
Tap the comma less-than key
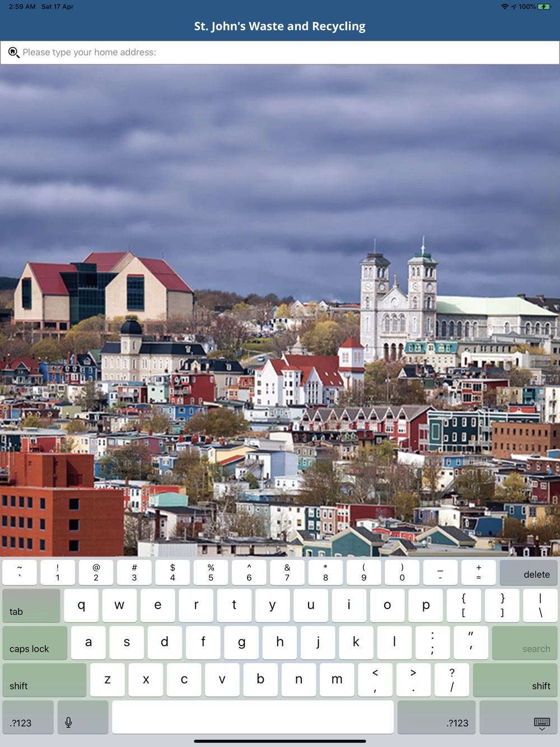tap(375, 680)
